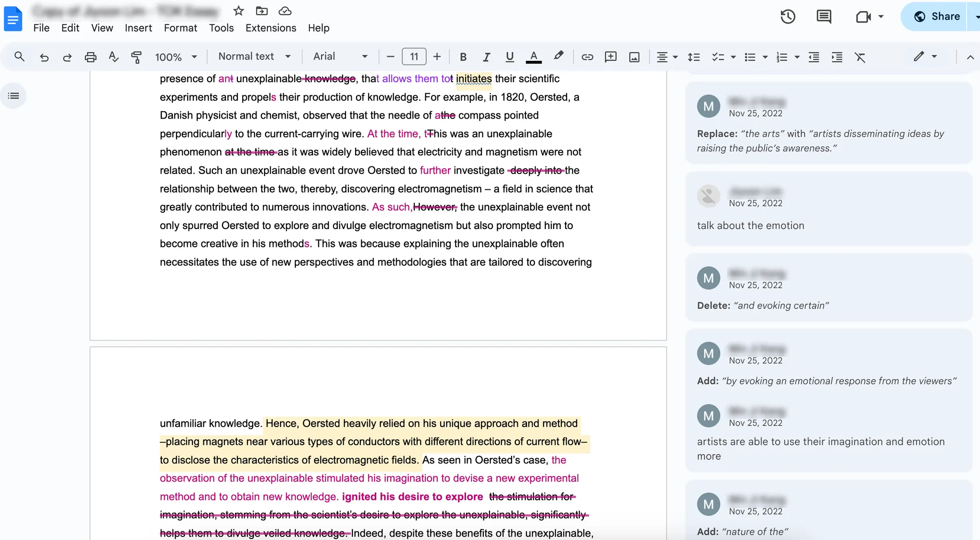Click the paint format roller icon
The height and width of the screenshot is (540, 980).
pos(136,57)
